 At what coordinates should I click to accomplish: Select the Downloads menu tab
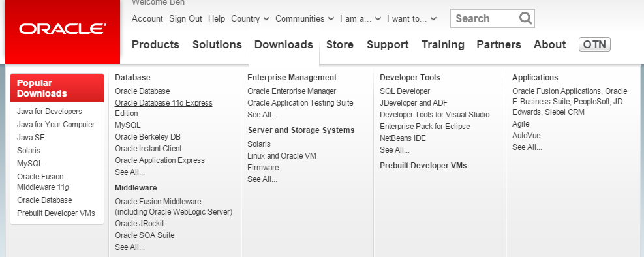pos(284,44)
